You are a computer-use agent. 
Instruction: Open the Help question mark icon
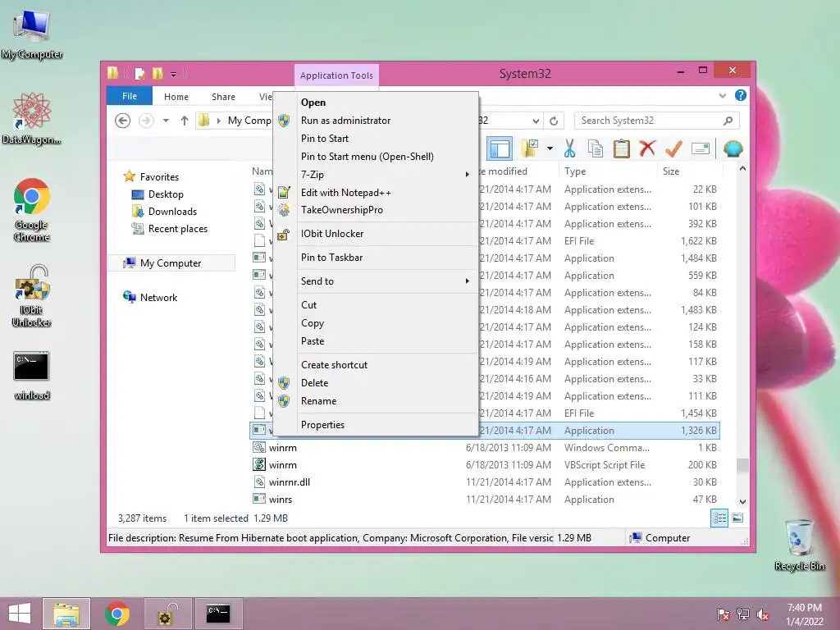[741, 95]
